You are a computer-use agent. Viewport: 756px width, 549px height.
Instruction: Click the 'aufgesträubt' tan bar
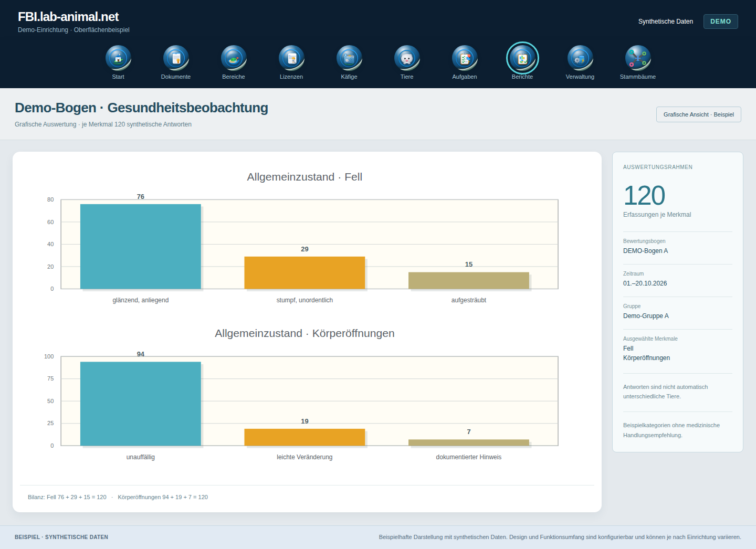tap(469, 281)
